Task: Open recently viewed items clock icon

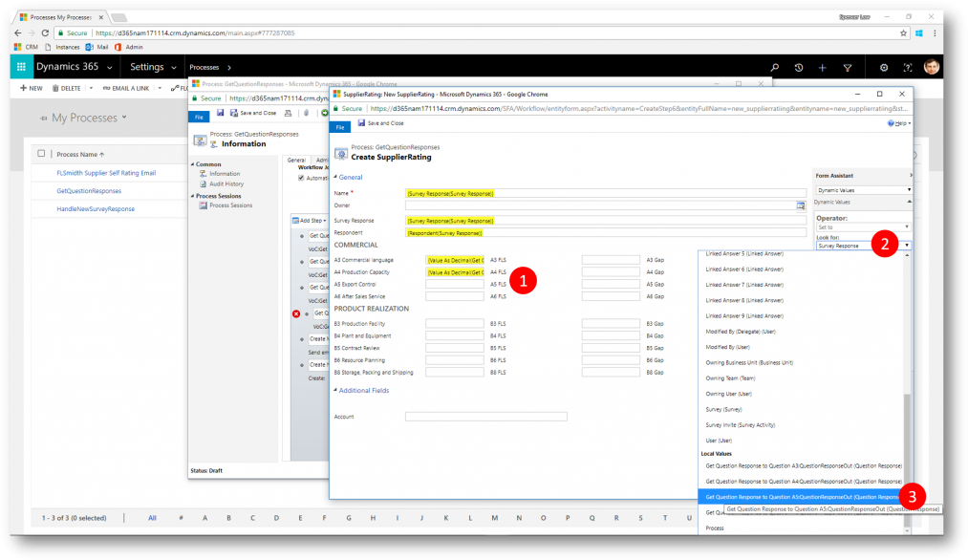Action: [x=798, y=68]
